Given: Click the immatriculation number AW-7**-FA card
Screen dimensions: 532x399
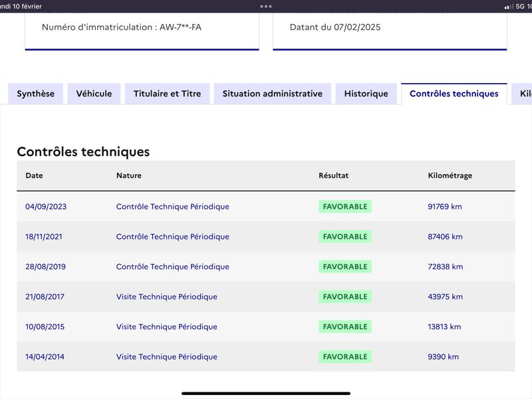Looking at the screenshot, I should (x=142, y=31).
